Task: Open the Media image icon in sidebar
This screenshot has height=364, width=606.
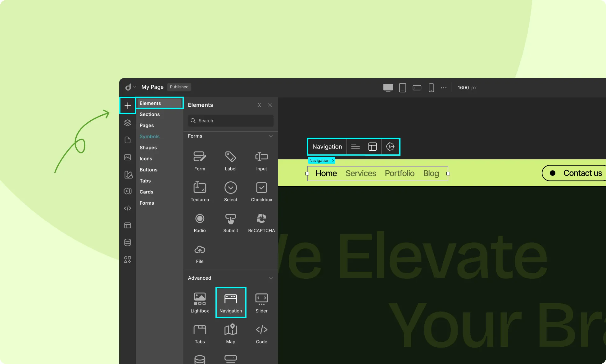Action: tap(128, 157)
